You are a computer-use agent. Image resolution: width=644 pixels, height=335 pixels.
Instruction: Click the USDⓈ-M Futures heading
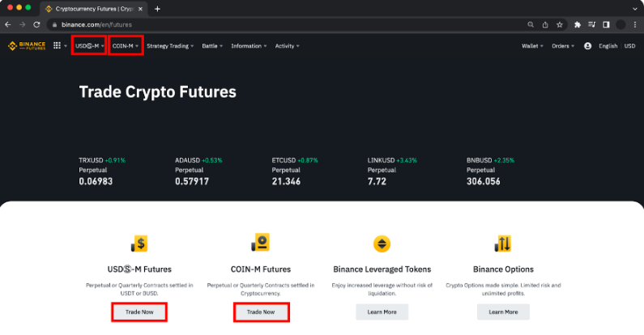point(139,269)
